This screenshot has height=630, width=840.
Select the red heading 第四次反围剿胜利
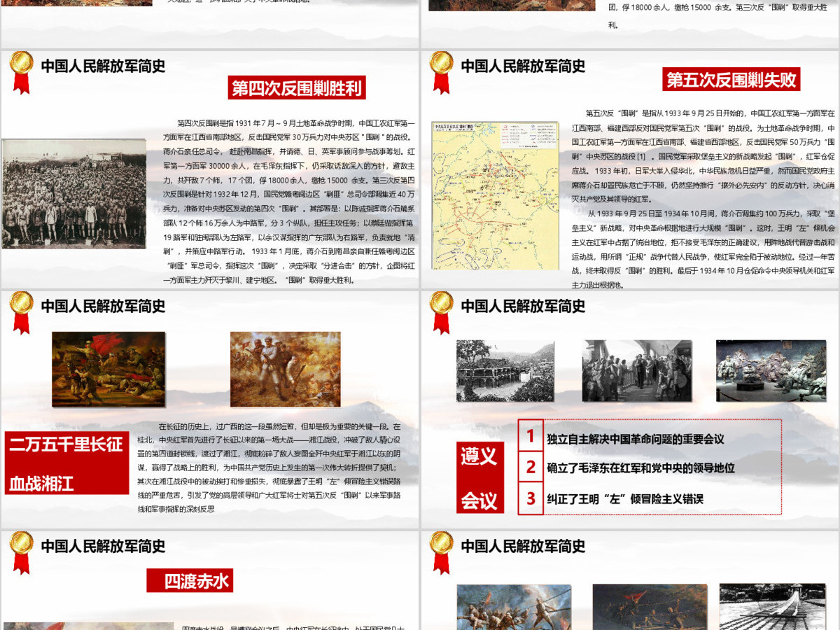tap(297, 88)
